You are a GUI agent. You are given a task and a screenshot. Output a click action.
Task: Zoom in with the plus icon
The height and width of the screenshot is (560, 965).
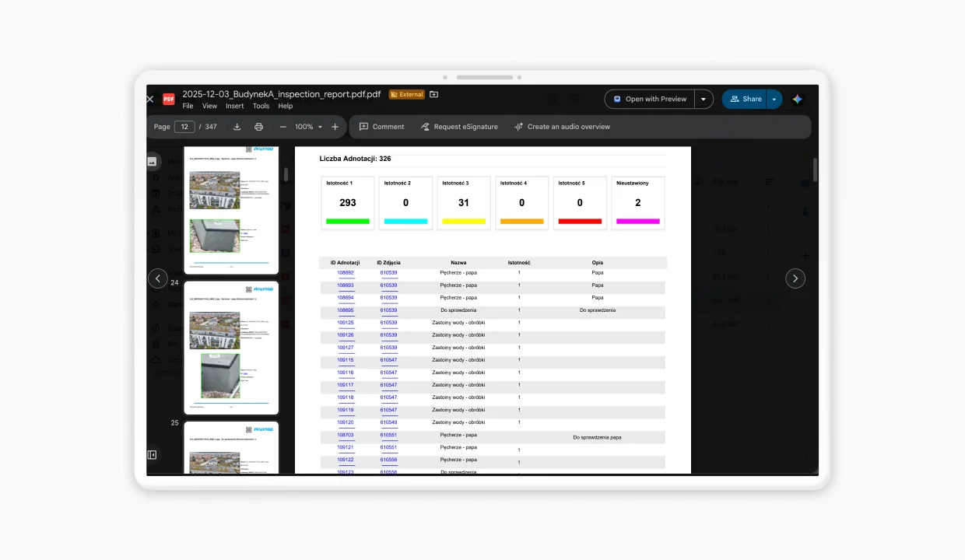pos(335,127)
